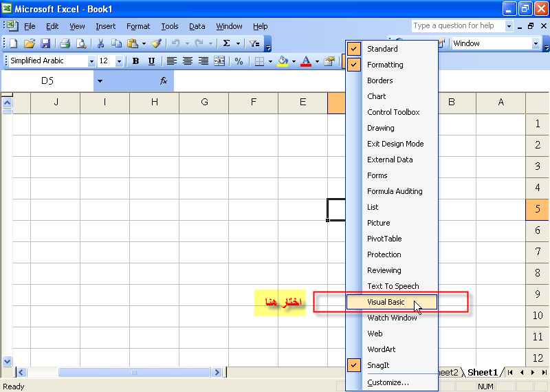The height and width of the screenshot is (392, 550).
Task: Center align text
Action: [188, 61]
